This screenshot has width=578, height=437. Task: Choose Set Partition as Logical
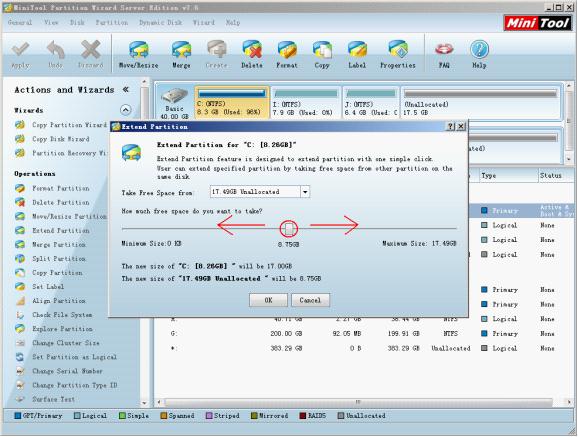click(66, 357)
